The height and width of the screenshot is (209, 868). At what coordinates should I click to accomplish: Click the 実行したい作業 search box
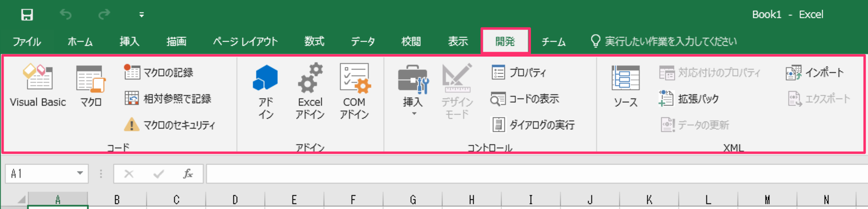coord(670,41)
